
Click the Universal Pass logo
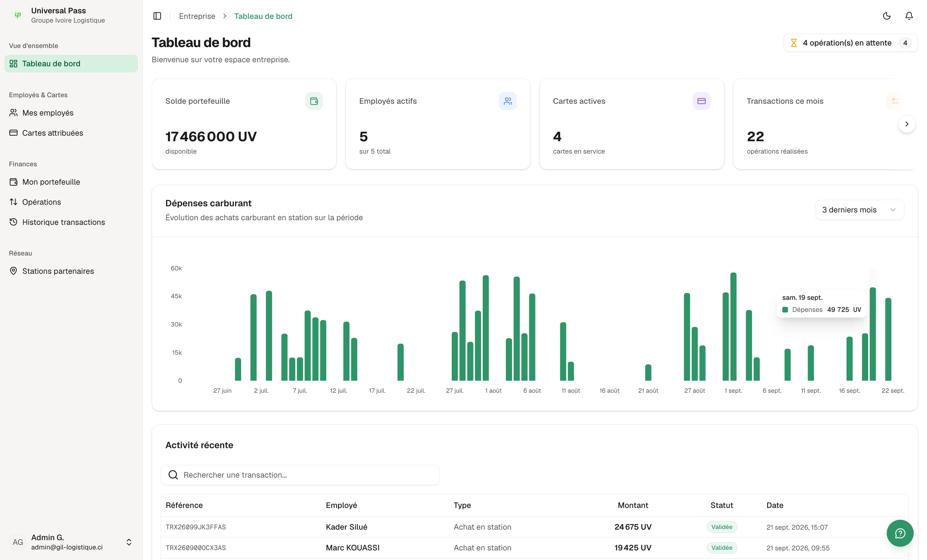[17, 15]
